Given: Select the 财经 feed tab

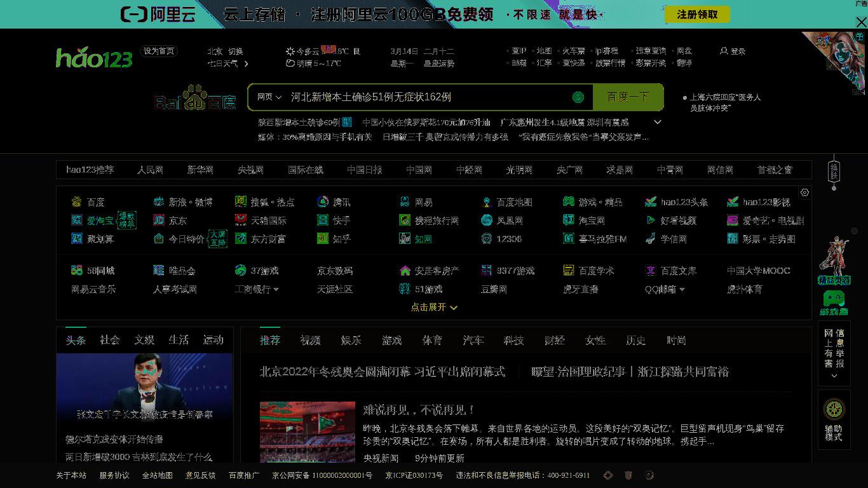Looking at the screenshot, I should pos(554,341).
